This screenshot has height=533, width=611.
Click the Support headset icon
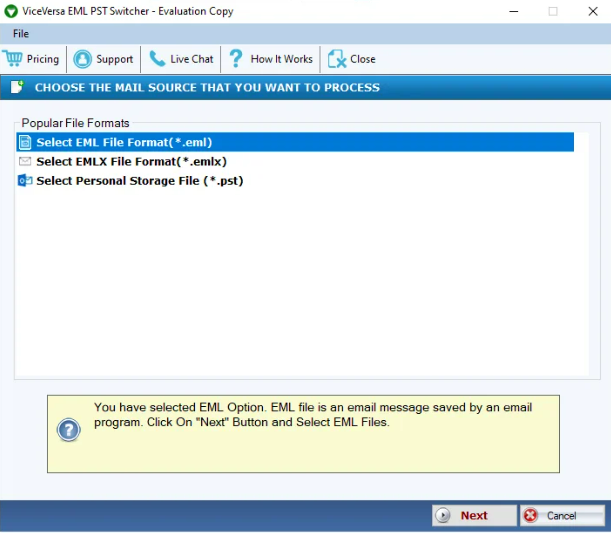pos(82,59)
